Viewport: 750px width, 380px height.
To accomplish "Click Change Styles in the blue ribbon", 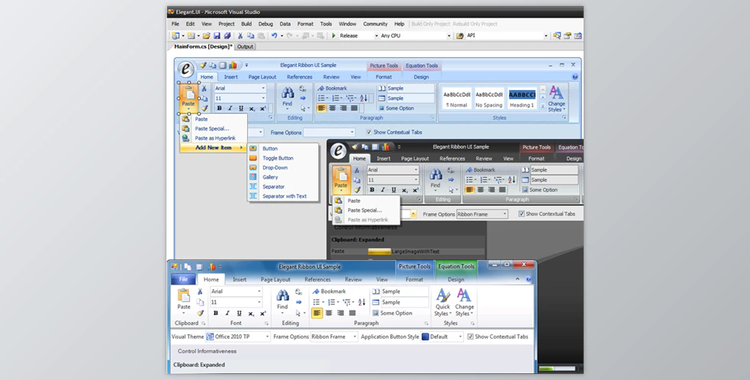I will click(556, 99).
